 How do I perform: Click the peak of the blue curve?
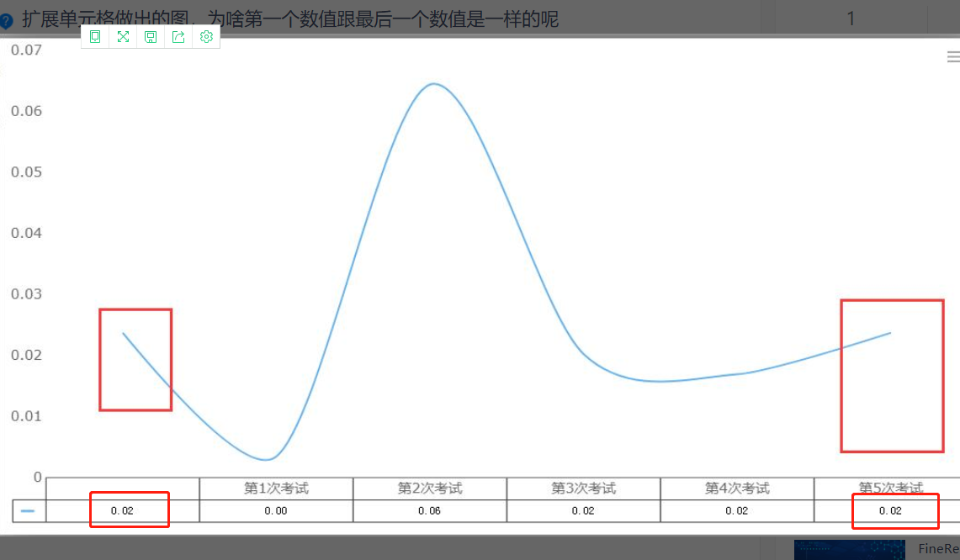click(433, 84)
